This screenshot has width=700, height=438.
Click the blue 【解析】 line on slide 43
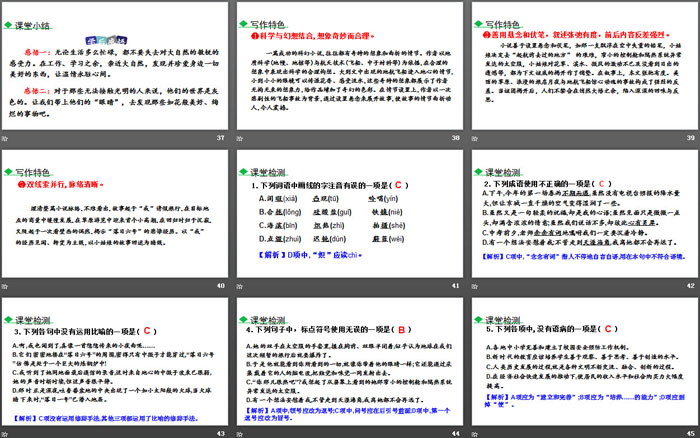pyautogui.click(x=106, y=418)
